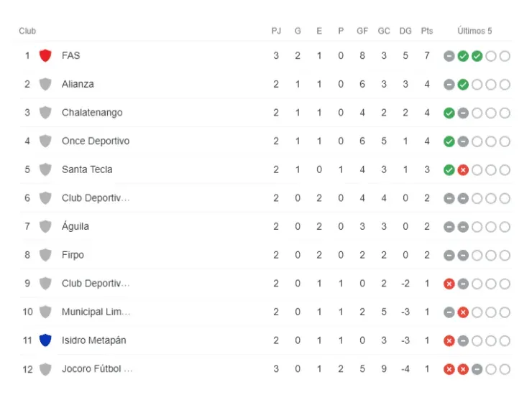Click the Águila team shield icon

pyautogui.click(x=45, y=226)
